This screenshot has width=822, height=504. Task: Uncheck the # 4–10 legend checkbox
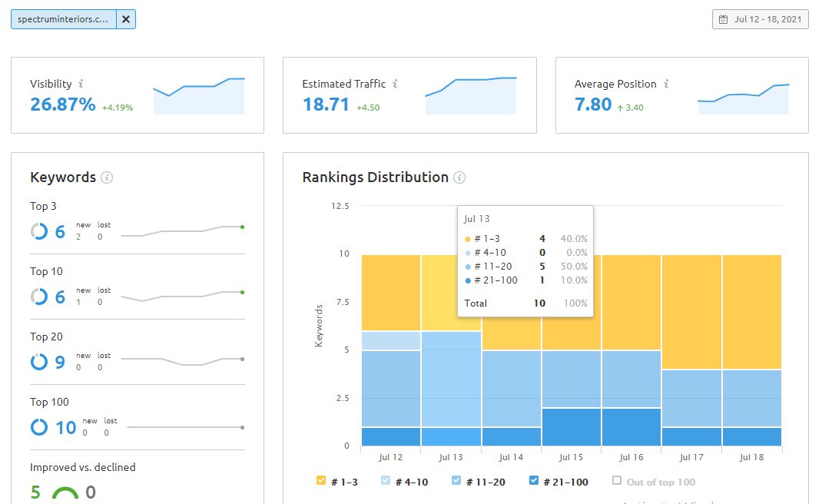(x=386, y=481)
